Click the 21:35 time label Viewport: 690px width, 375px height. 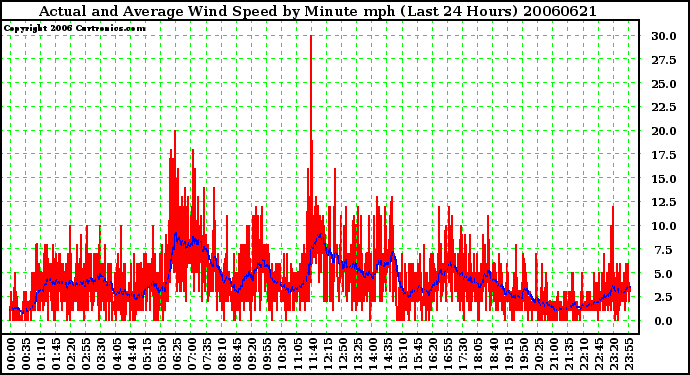pyautogui.click(x=569, y=354)
